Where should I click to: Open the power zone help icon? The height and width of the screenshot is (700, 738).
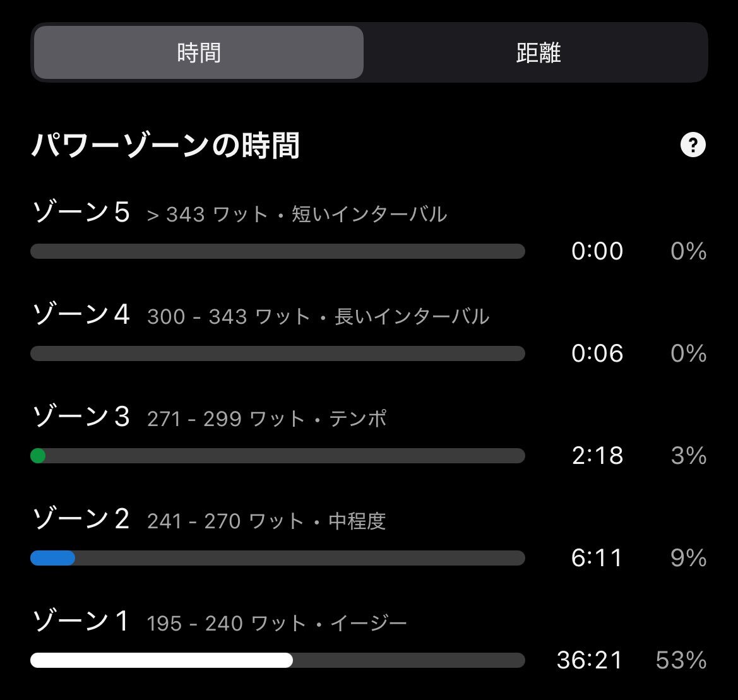coord(693,146)
